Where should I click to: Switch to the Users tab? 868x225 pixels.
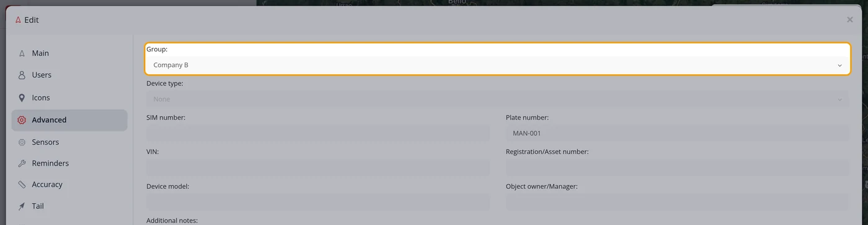(x=69, y=75)
